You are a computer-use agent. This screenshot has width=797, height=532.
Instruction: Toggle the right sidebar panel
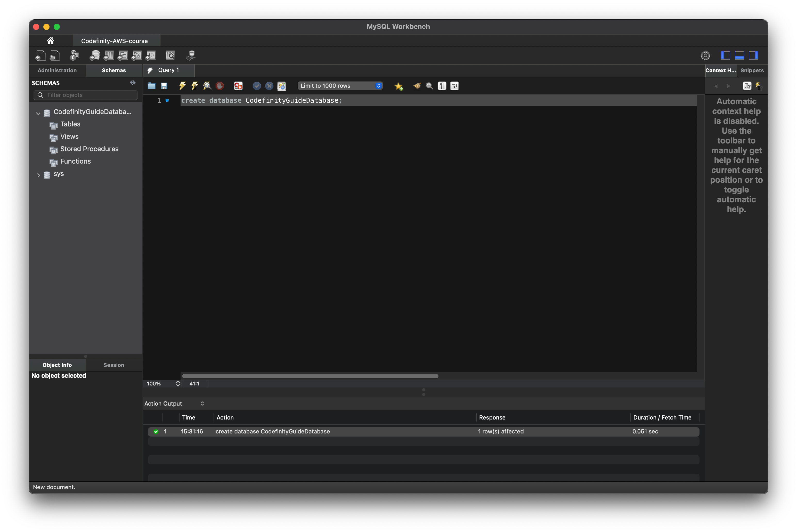click(753, 55)
